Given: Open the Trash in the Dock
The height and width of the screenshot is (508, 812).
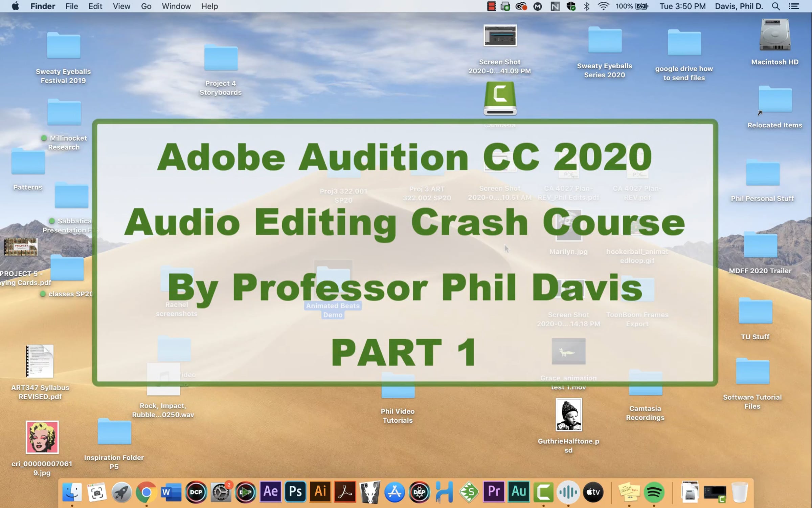Looking at the screenshot, I should pos(740,492).
